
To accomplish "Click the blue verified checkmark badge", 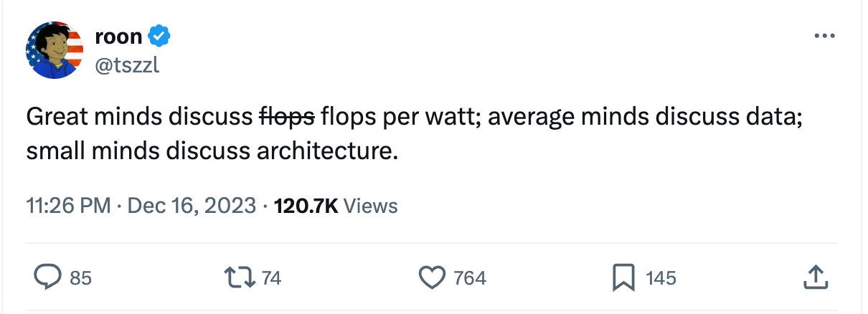I will click(x=159, y=35).
